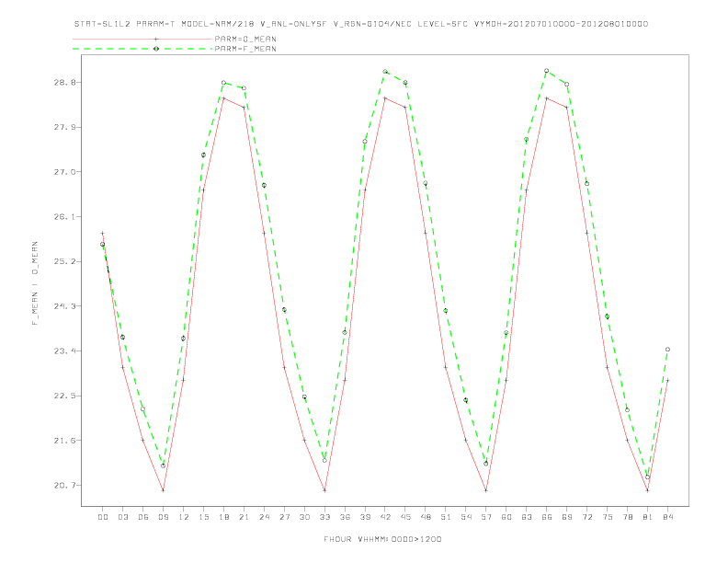728x563 pixels.
Task: Click the x-axis tick label 15
Action: pyautogui.click(x=204, y=517)
